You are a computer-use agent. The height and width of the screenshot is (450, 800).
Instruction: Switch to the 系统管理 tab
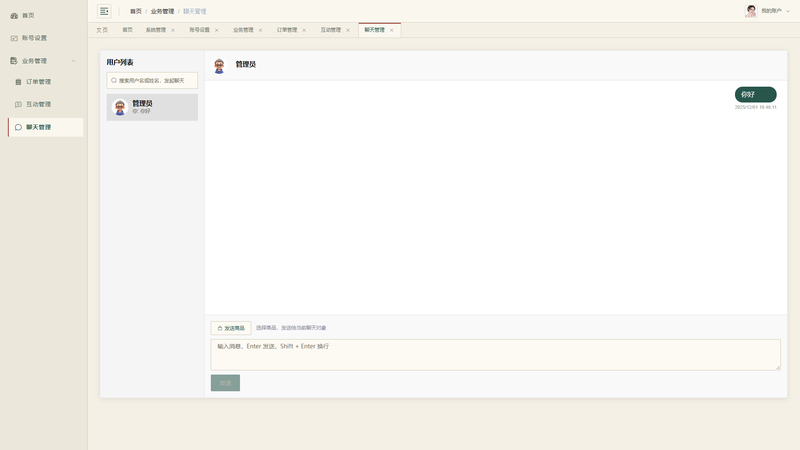click(x=156, y=30)
